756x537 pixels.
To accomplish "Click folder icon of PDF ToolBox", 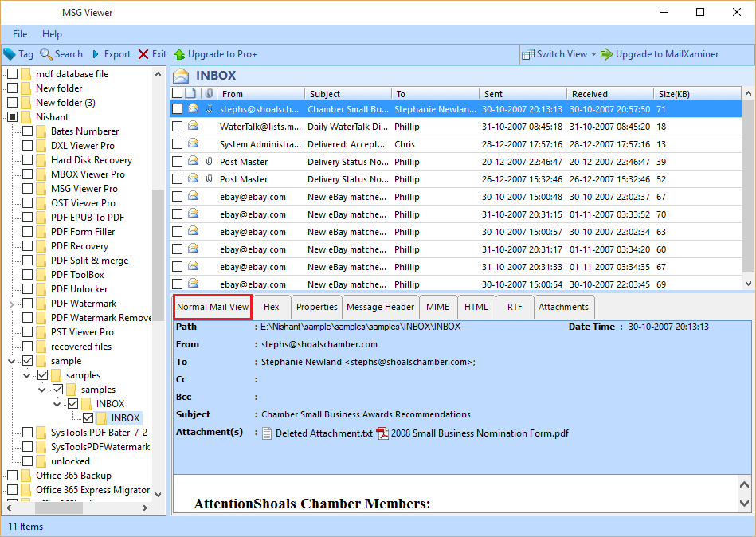I will 41,275.
